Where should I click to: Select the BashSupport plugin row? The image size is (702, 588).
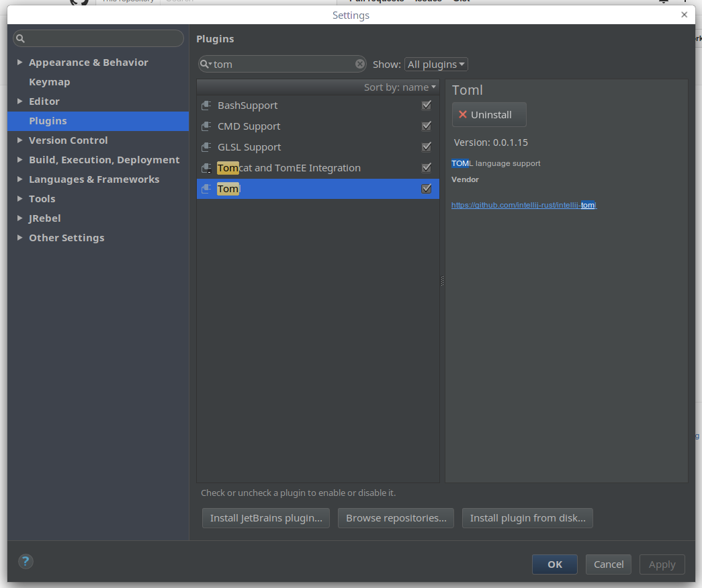(318, 106)
